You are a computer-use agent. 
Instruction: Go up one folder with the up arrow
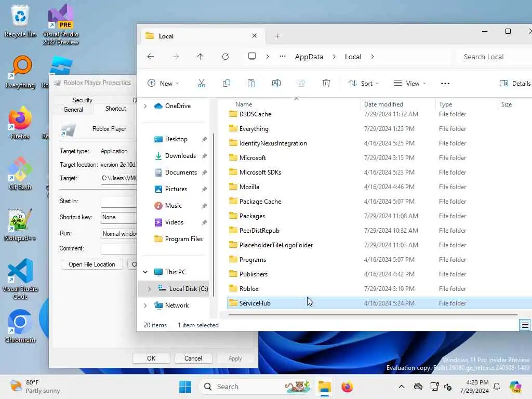coord(200,57)
